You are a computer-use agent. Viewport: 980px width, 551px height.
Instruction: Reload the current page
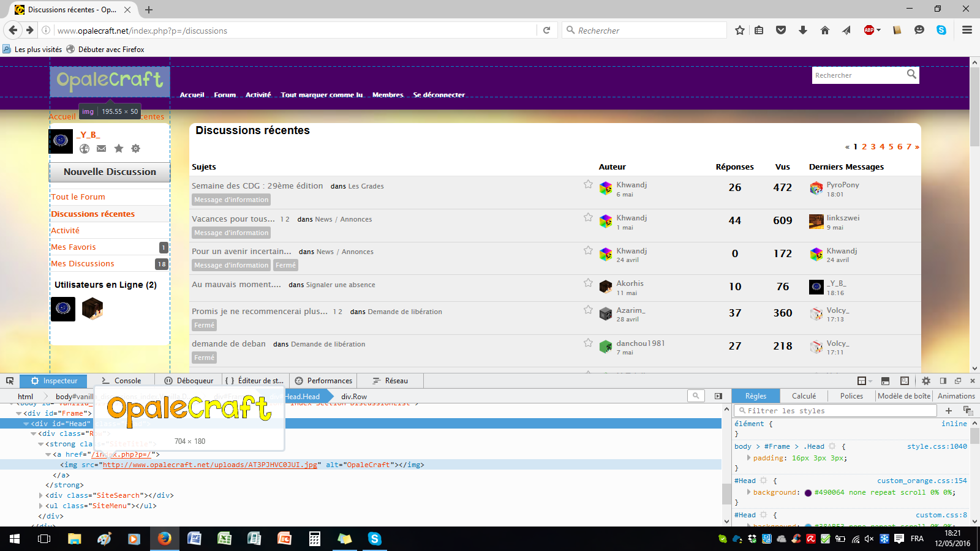[x=546, y=30]
